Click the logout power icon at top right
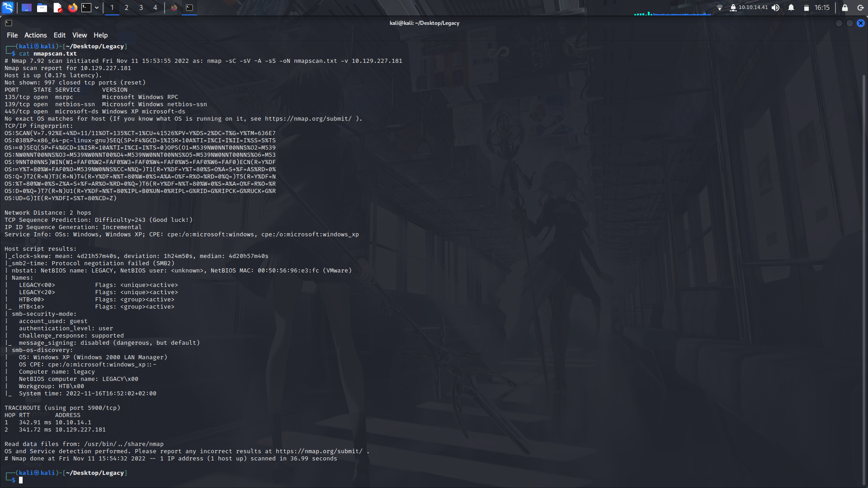This screenshot has height=488, width=868. (x=860, y=8)
